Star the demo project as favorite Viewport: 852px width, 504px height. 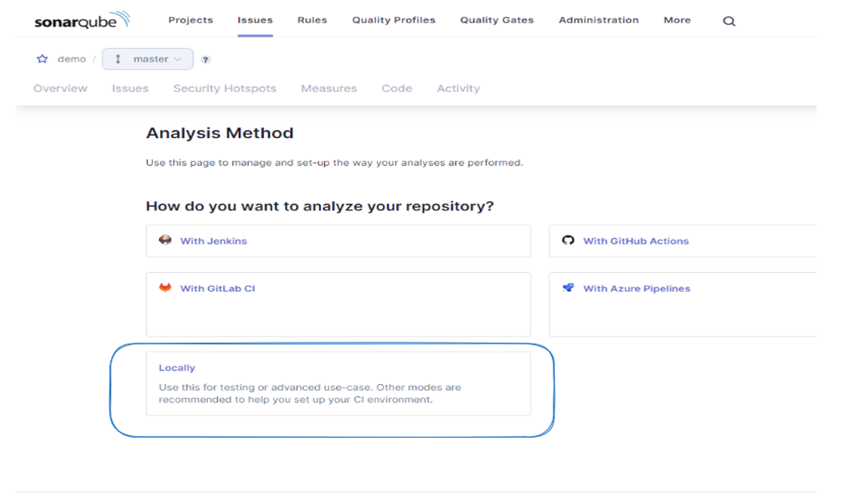click(42, 59)
